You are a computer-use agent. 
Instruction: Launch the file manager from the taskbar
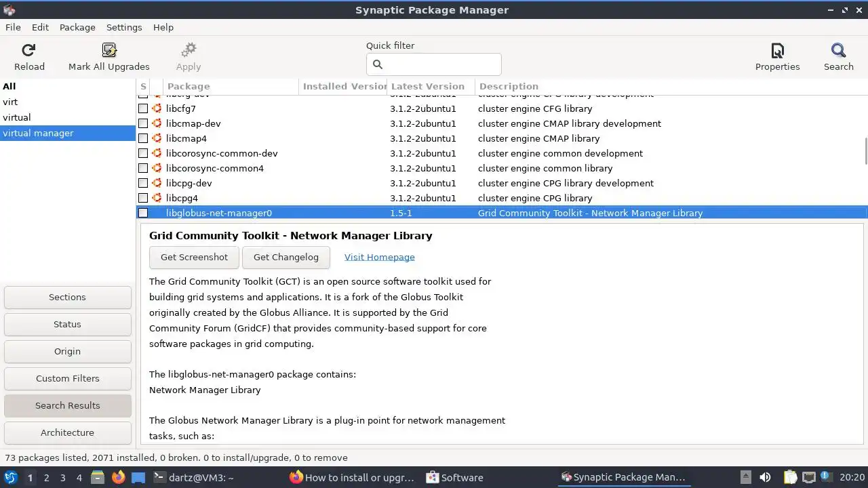click(97, 477)
